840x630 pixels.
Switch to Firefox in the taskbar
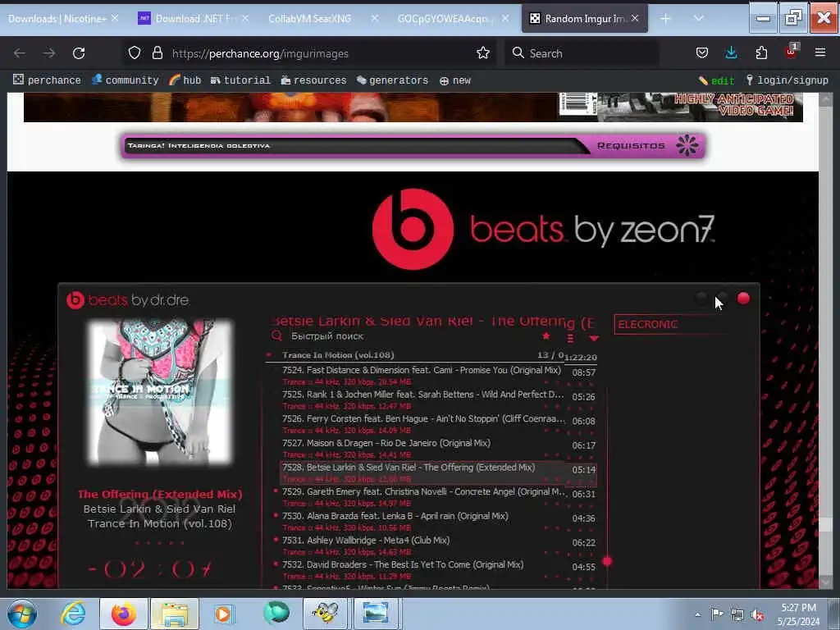click(x=124, y=614)
